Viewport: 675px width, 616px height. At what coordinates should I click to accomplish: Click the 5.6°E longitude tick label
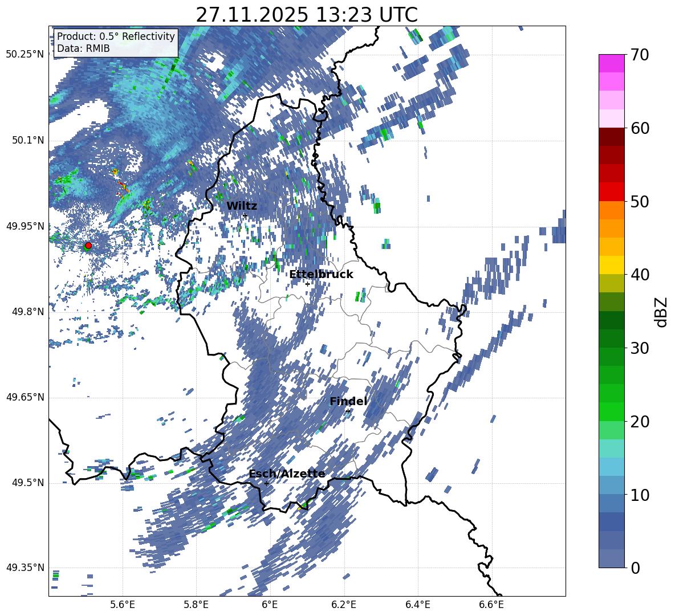click(x=123, y=605)
